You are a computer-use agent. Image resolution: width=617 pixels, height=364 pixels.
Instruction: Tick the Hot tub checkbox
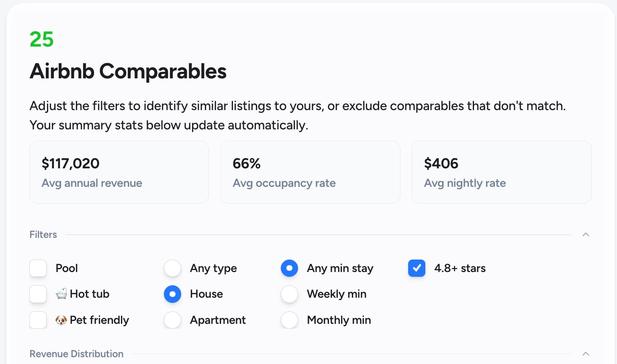(x=38, y=294)
